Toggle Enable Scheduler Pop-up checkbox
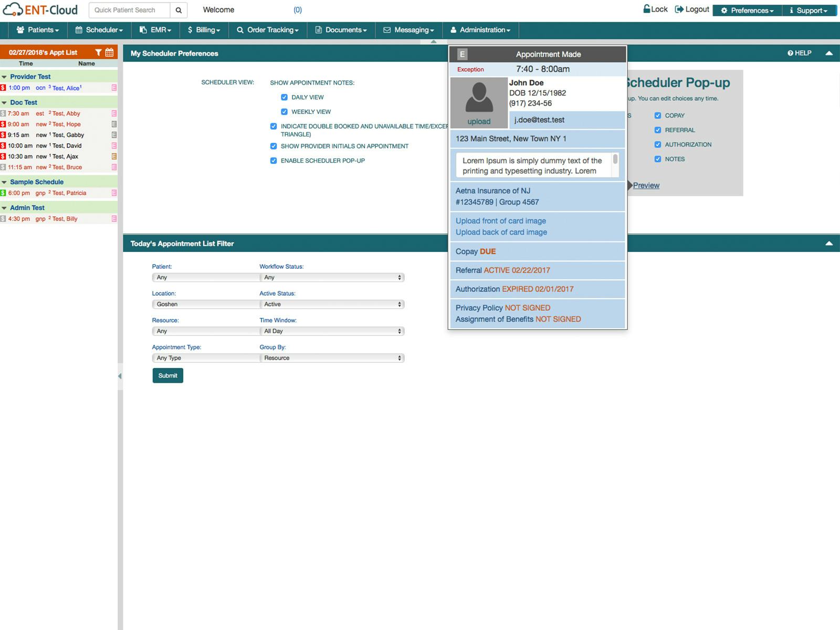The image size is (840, 630). click(274, 161)
